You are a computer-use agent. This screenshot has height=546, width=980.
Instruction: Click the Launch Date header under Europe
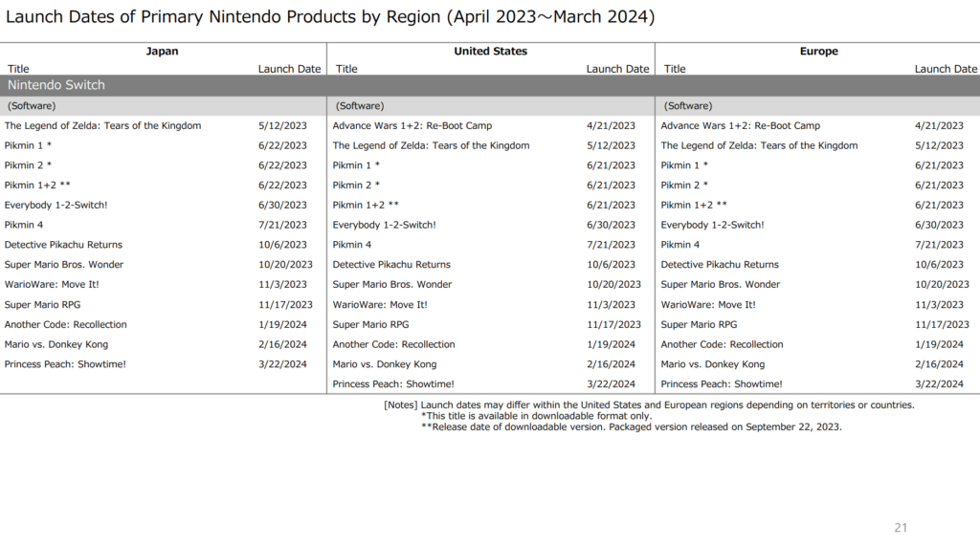tap(946, 69)
